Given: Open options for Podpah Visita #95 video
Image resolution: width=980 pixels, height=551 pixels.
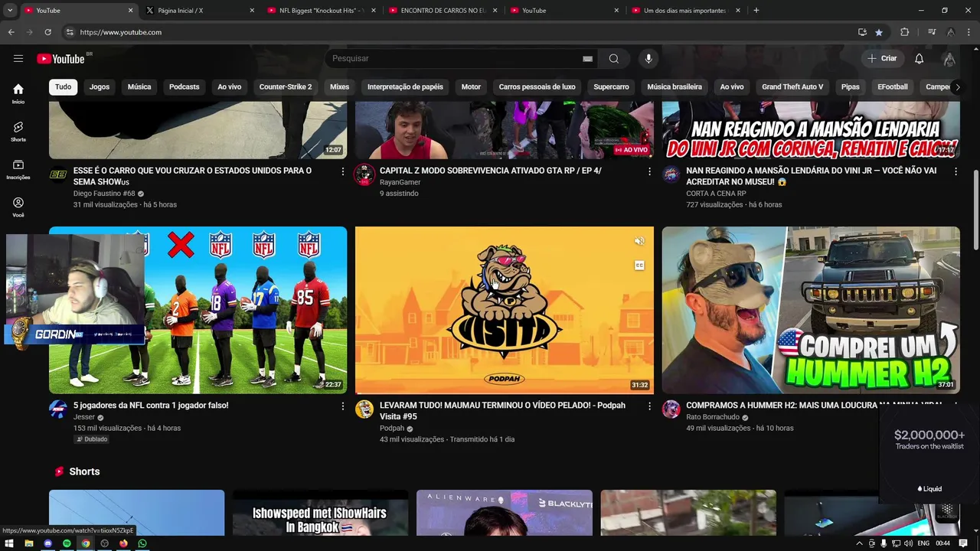Looking at the screenshot, I should click(649, 406).
